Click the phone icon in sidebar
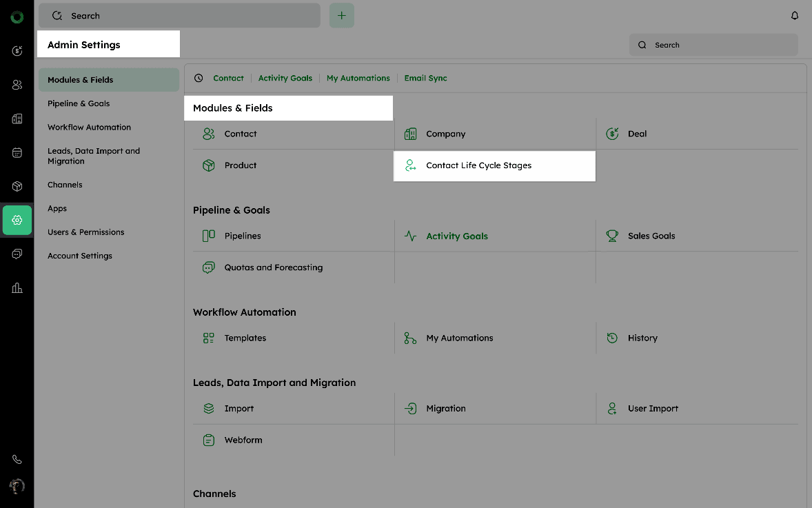Image resolution: width=812 pixels, height=508 pixels. point(17,460)
